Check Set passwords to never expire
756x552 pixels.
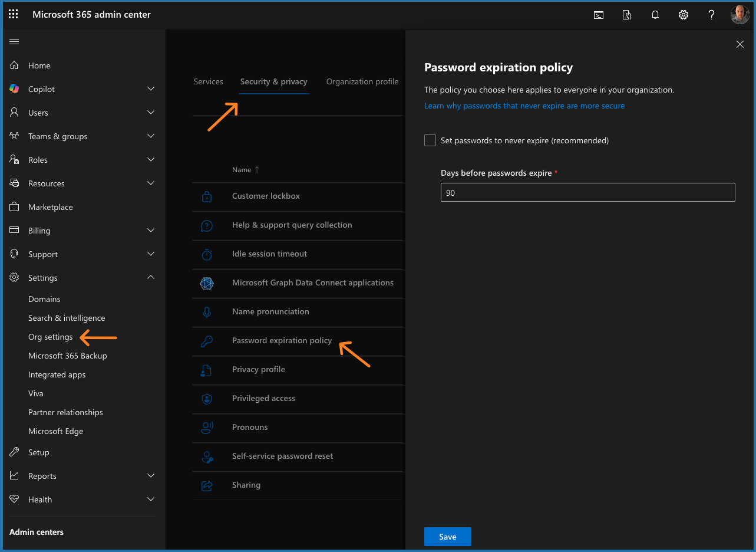pos(430,140)
